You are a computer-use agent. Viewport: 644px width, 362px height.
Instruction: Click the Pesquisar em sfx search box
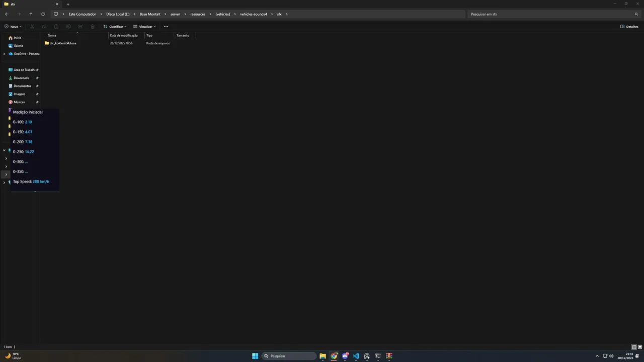point(553,14)
